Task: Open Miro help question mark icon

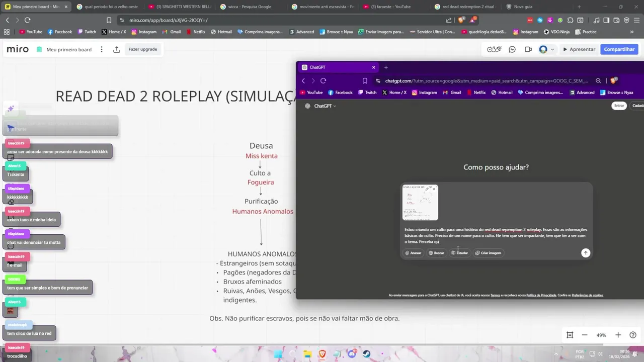Action: (633, 335)
